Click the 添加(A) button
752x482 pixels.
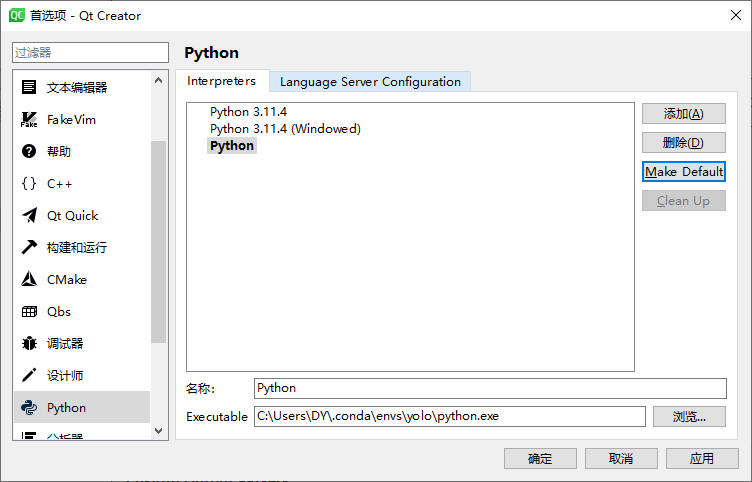pyautogui.click(x=683, y=114)
